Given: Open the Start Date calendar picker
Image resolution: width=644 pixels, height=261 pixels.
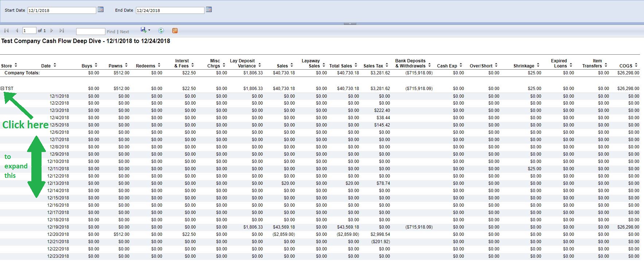Looking at the screenshot, I should click(x=101, y=9).
